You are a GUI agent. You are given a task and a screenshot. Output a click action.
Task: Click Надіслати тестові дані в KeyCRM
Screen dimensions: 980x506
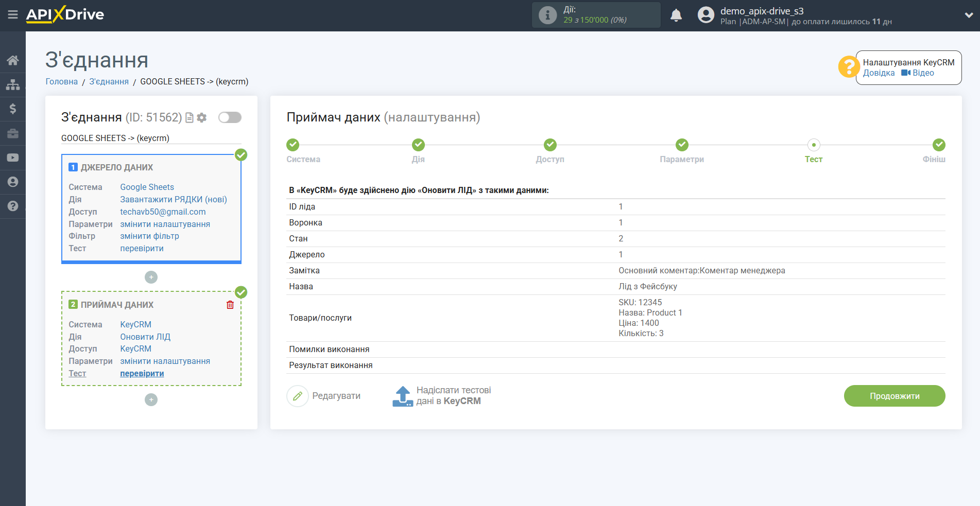(x=454, y=396)
